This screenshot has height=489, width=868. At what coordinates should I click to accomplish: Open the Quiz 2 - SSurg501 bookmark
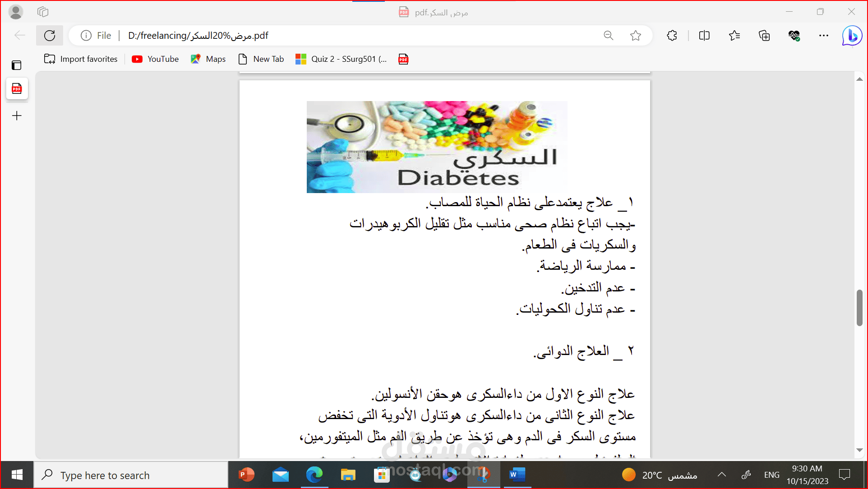tap(341, 59)
